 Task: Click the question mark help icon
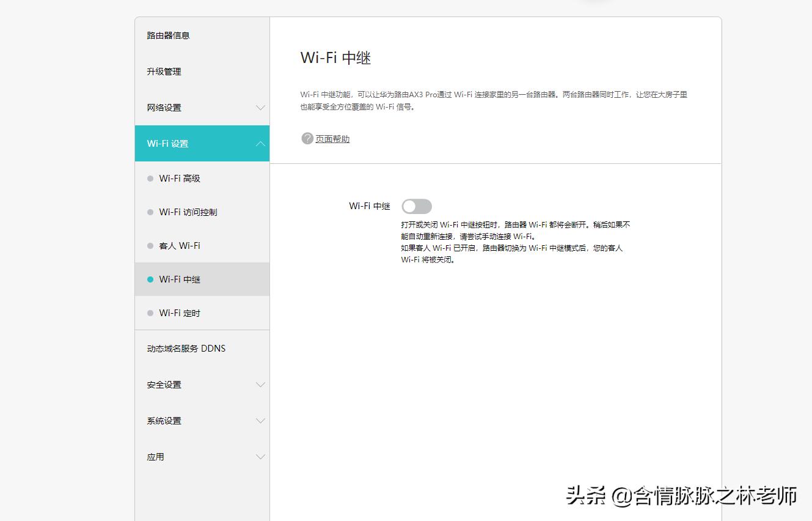[307, 139]
